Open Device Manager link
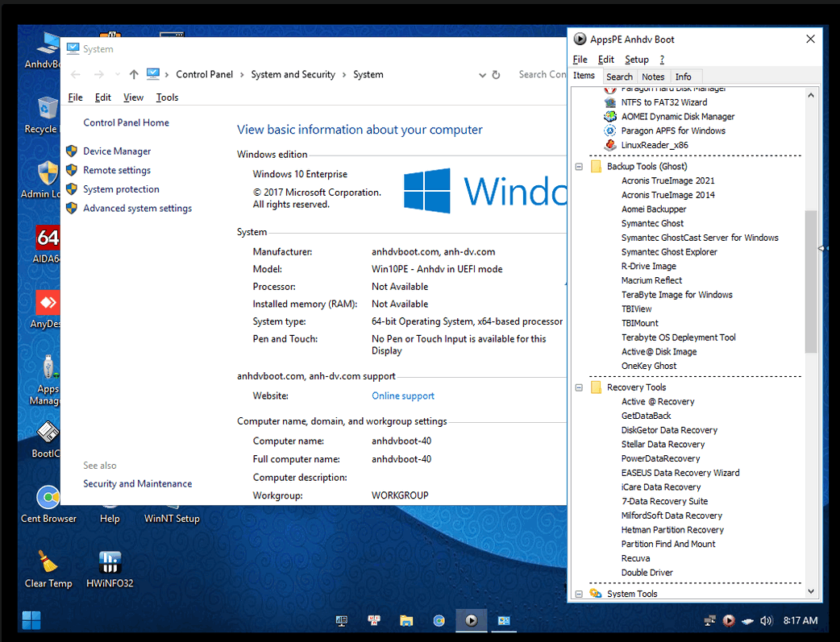The height and width of the screenshot is (642, 840). click(x=117, y=151)
